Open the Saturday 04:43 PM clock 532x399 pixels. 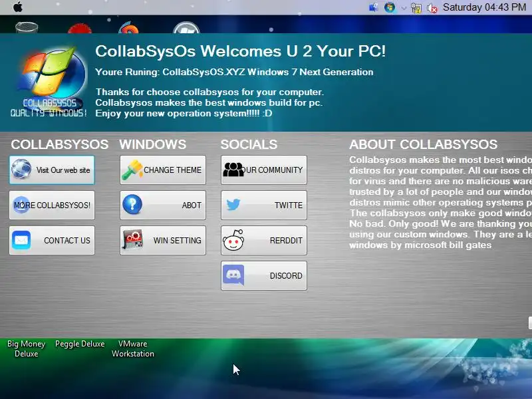[x=484, y=7]
